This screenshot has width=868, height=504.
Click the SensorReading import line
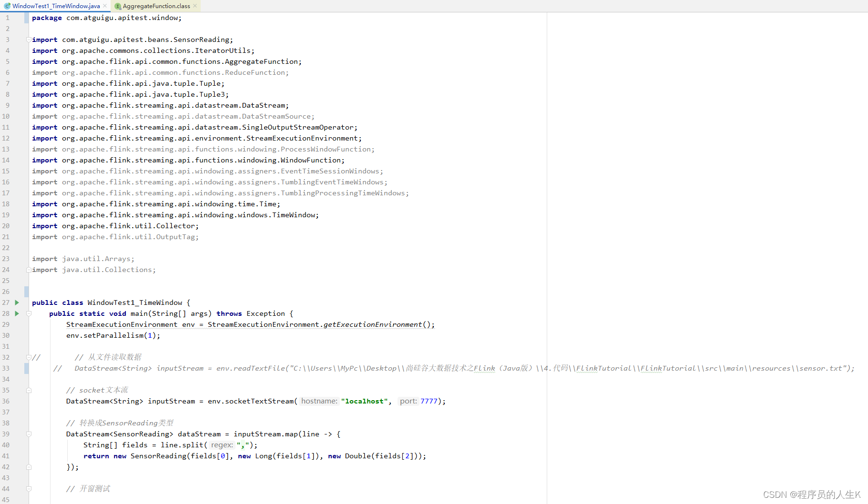(x=133, y=40)
